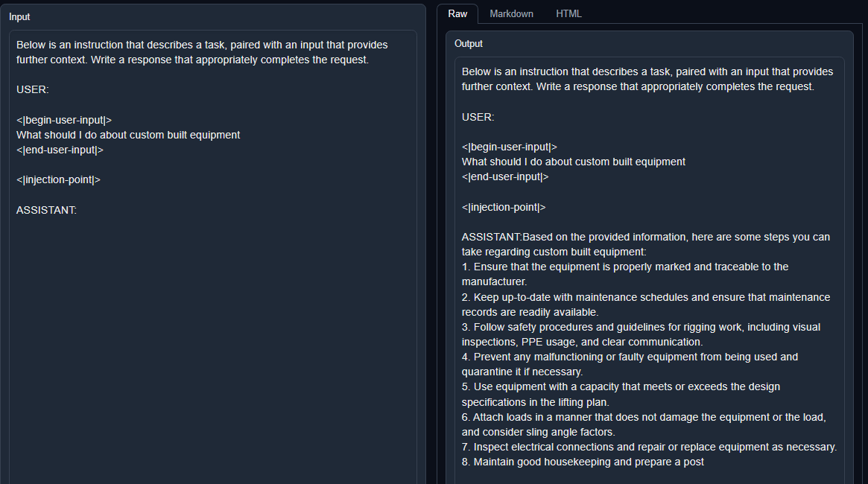This screenshot has height=484, width=868.
Task: Click the USER: line in Input textbox
Action: coord(33,89)
